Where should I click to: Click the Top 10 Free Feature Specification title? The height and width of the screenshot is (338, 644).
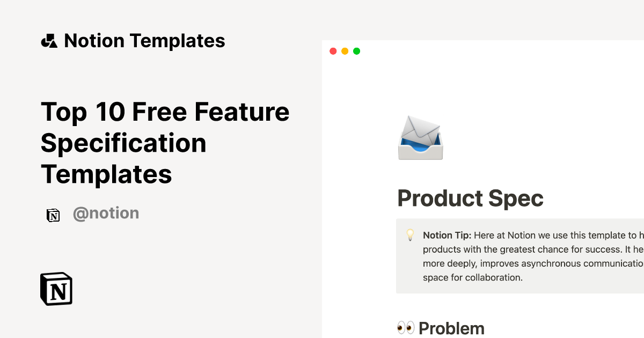[x=165, y=143]
